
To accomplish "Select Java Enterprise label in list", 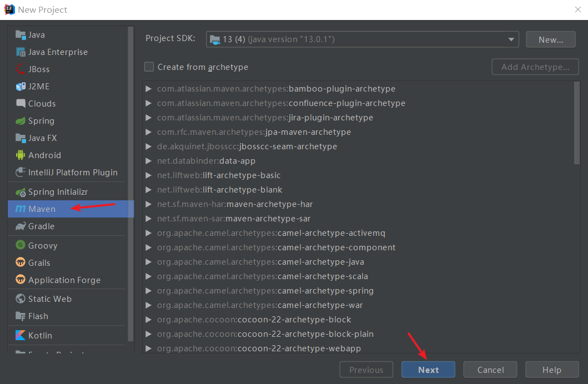I will tap(58, 52).
